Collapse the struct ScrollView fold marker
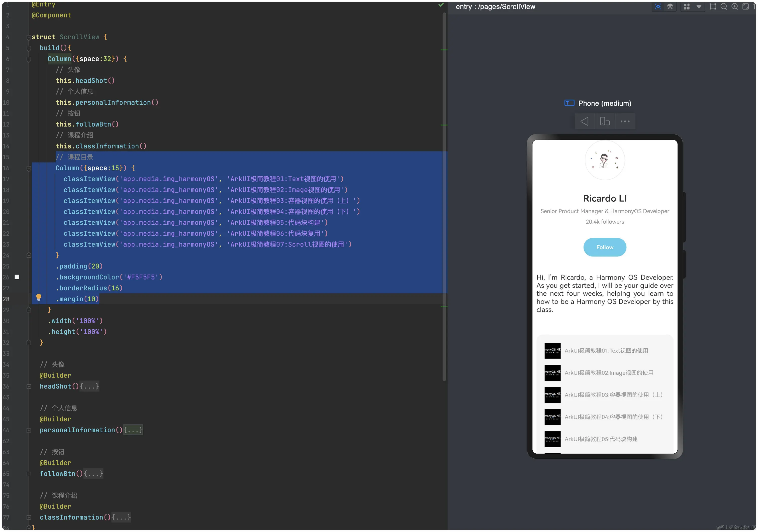The height and width of the screenshot is (532, 758). pos(29,37)
